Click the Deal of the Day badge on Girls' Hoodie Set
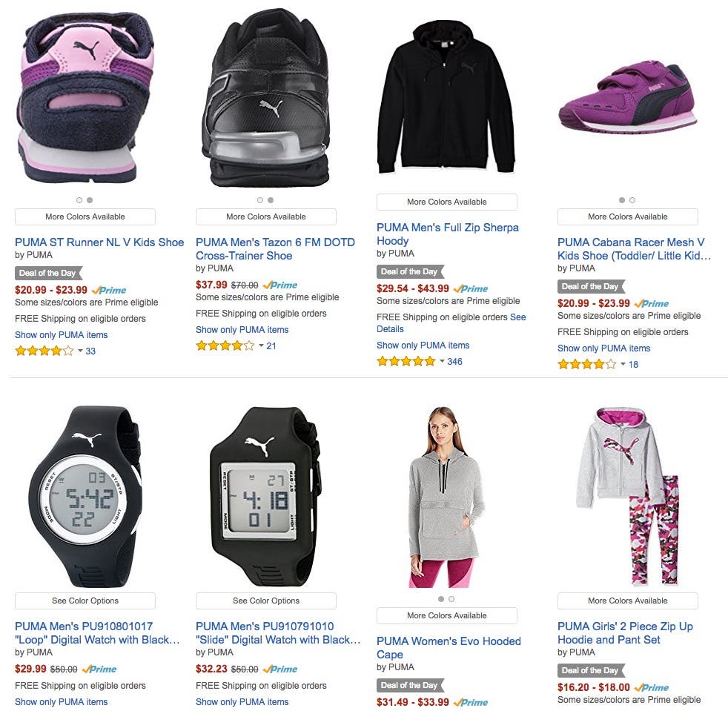 coord(591,670)
